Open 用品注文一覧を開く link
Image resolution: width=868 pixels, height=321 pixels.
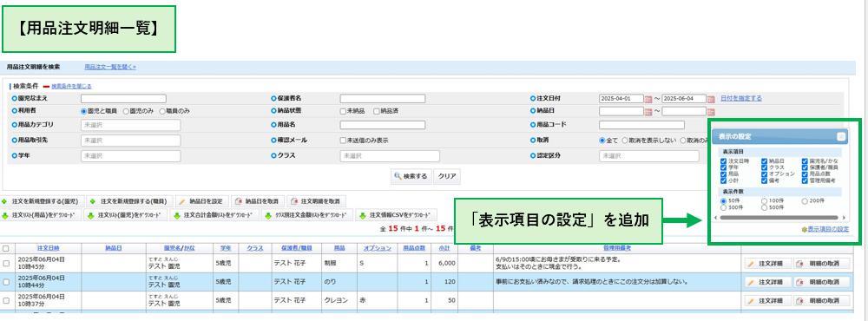point(110,67)
